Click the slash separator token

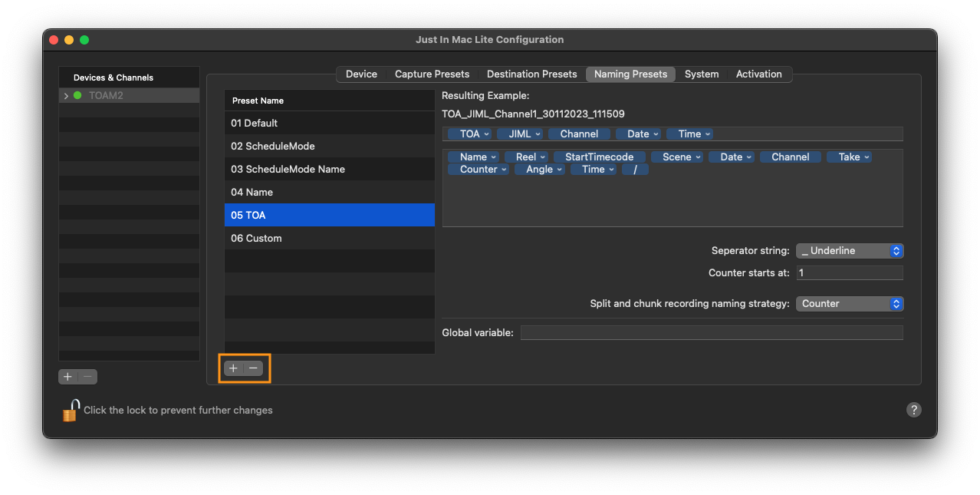click(635, 169)
